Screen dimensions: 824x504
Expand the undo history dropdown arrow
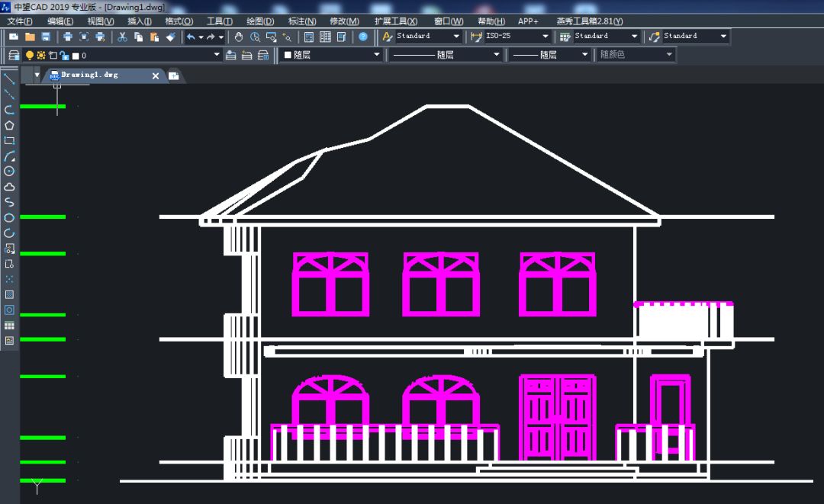tap(201, 37)
